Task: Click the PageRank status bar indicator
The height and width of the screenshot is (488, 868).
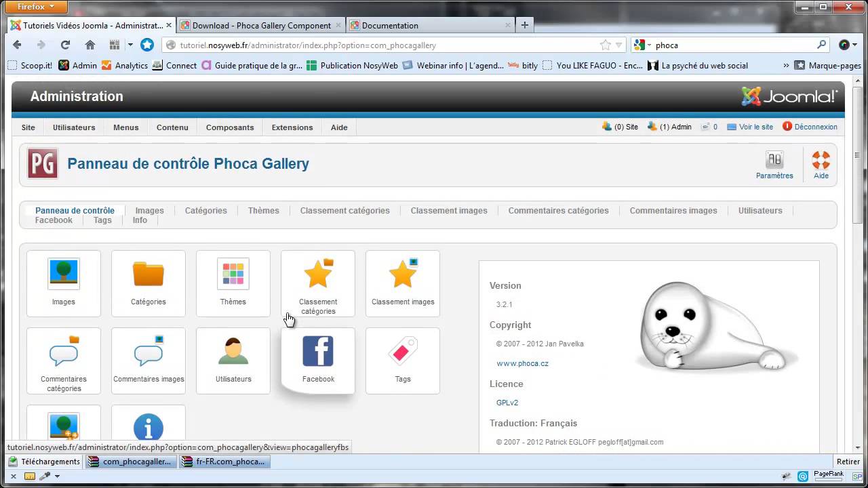Action: (828, 476)
